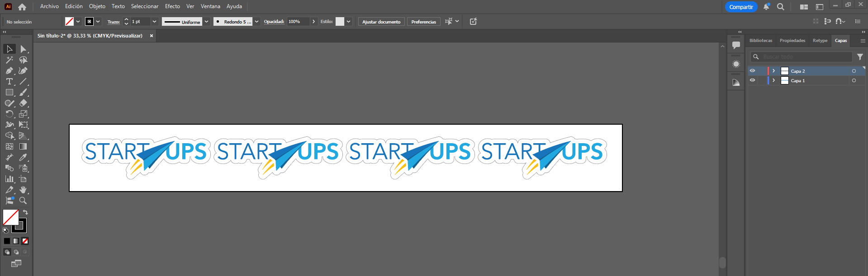Select the Lasso tool
The image size is (868, 276).
23,60
